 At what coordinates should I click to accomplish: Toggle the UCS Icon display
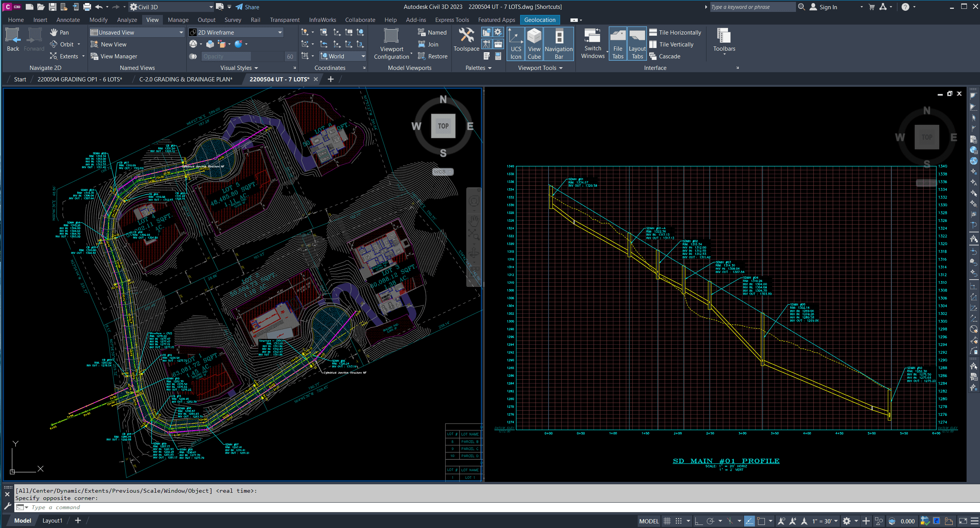(516, 44)
